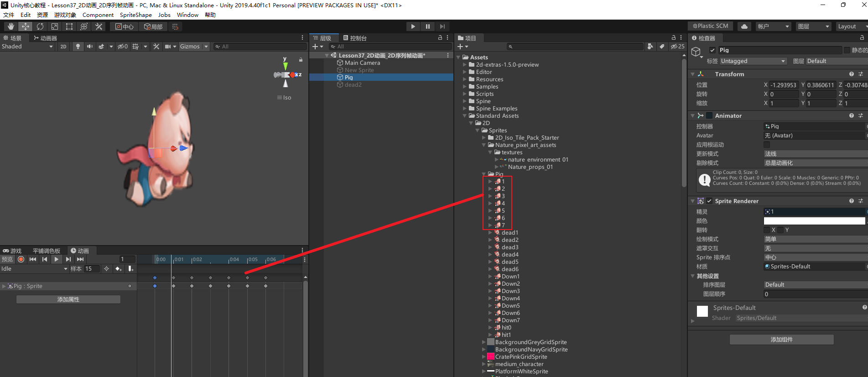Click the white 颜色 color swatch

coord(814,221)
